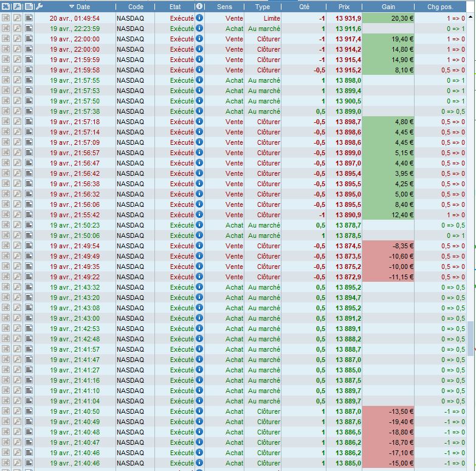Select the -8,35 € loss cell
The width and height of the screenshot is (476, 471).
click(x=388, y=246)
